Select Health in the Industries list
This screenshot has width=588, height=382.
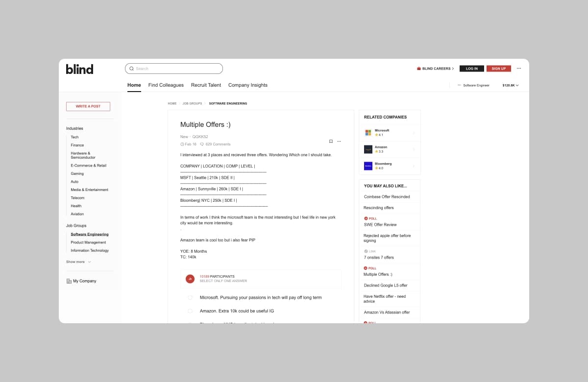coord(76,206)
